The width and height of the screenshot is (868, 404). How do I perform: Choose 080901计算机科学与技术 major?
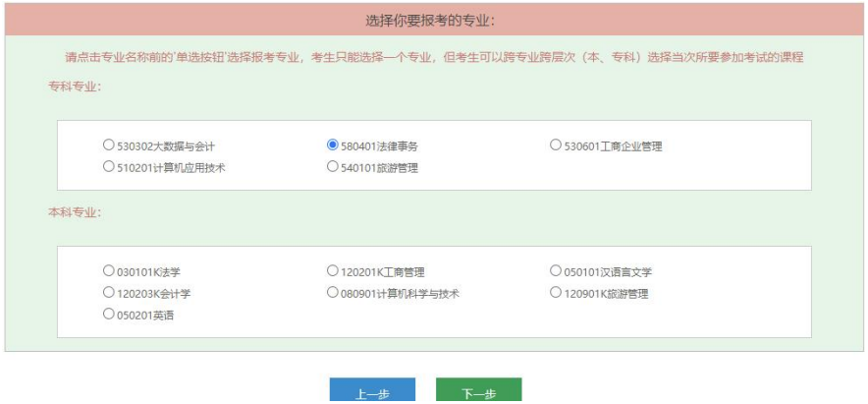point(333,293)
